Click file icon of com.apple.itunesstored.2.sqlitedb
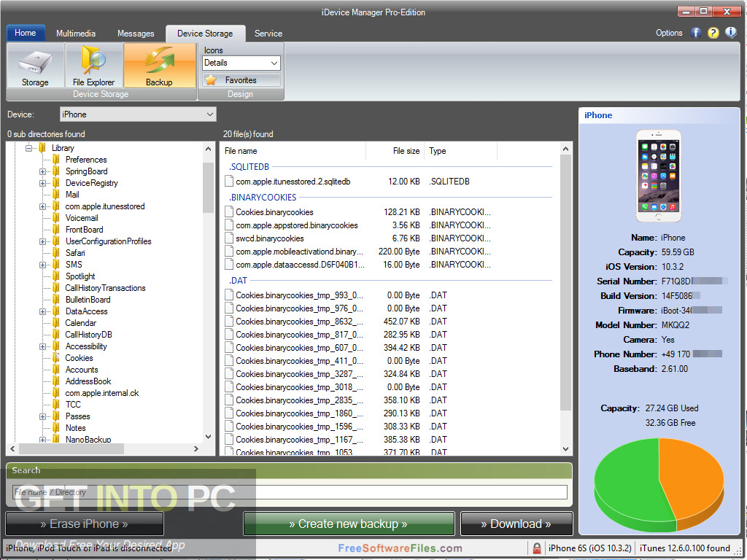The image size is (747, 560). coord(228,182)
